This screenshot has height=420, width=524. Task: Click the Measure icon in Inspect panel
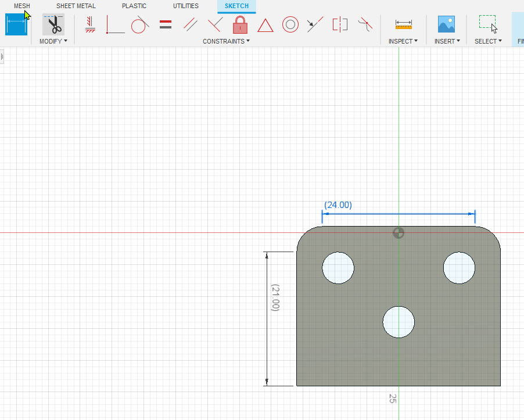coord(403,25)
